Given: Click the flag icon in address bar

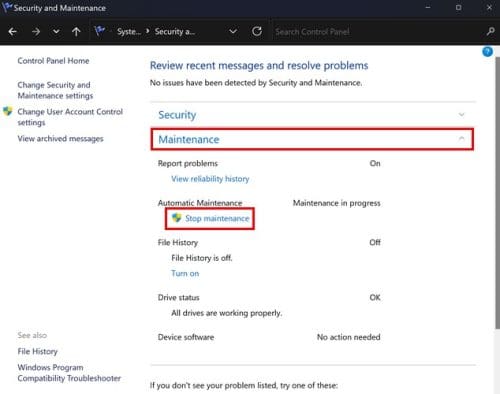Looking at the screenshot, I should pyautogui.click(x=100, y=31).
